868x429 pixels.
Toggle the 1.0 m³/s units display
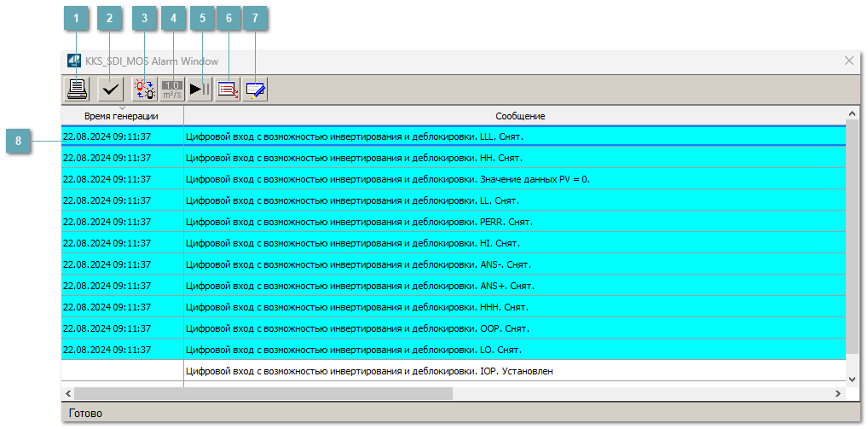coord(173,89)
